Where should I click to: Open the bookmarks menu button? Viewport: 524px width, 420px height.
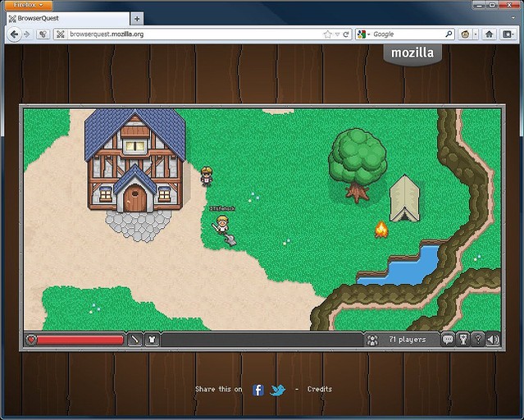pyautogui.click(x=508, y=34)
